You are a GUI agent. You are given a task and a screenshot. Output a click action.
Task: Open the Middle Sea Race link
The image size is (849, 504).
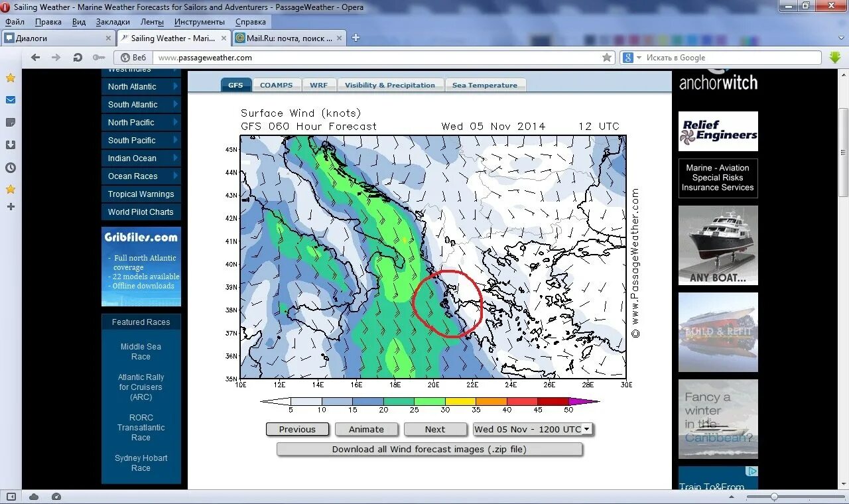click(x=141, y=351)
